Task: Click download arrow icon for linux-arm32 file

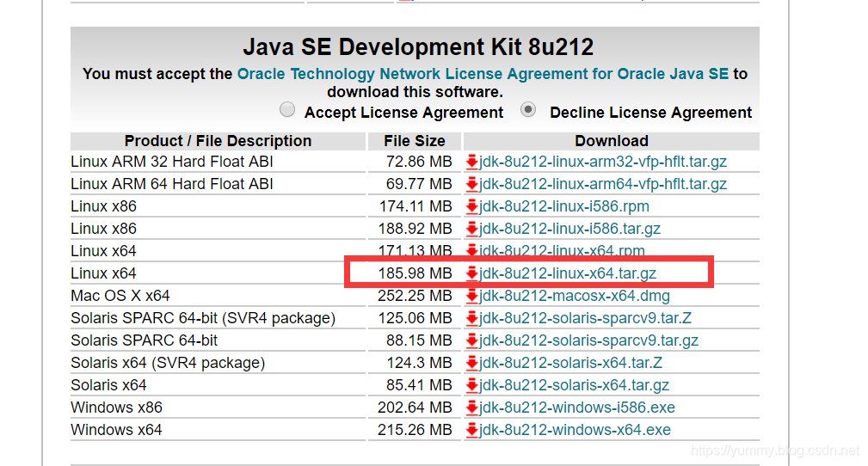Action: point(472,162)
